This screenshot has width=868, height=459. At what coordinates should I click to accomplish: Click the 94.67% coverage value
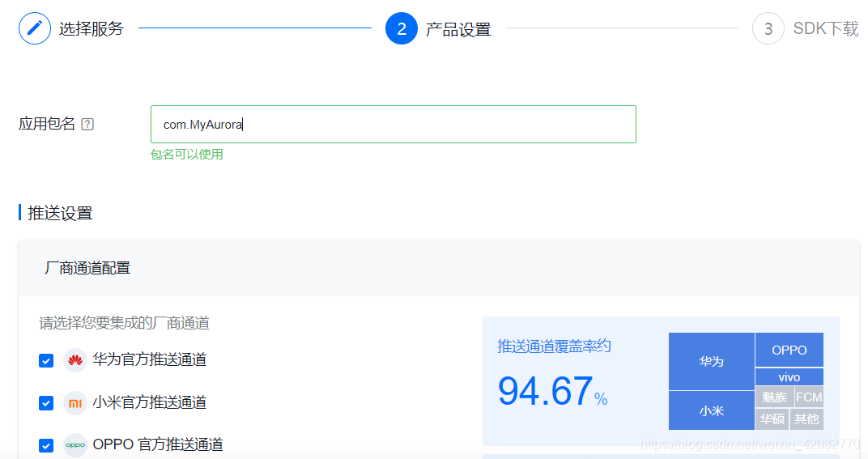click(552, 392)
